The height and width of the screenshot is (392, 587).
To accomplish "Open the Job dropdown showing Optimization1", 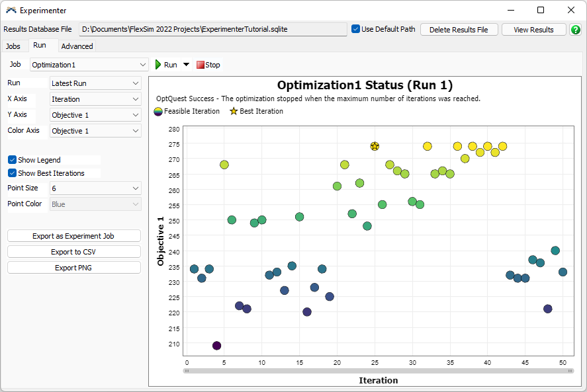I will 89,65.
